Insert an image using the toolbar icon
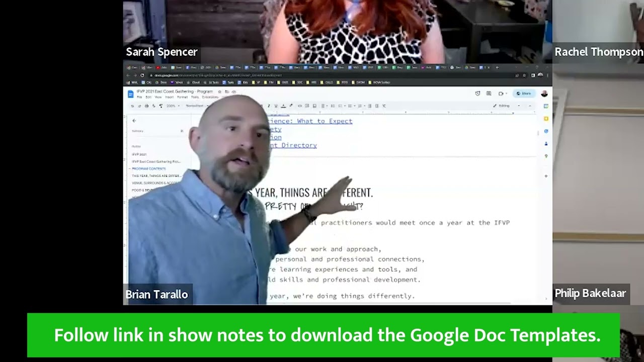The width and height of the screenshot is (644, 362). [314, 106]
